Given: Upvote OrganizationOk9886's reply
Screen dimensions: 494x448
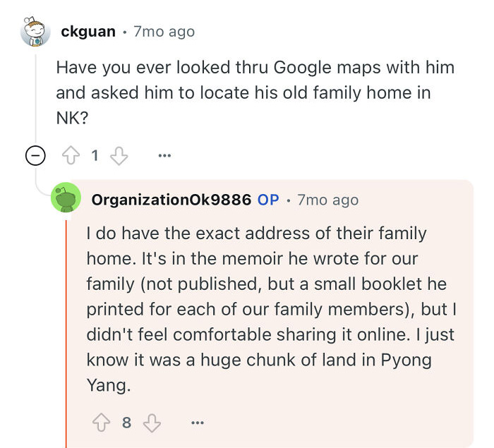Looking at the screenshot, I should point(101,423).
